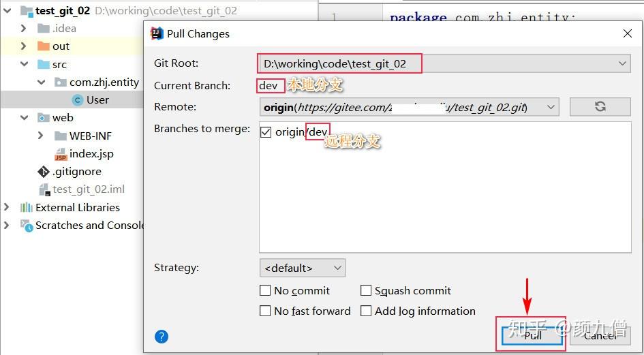The height and width of the screenshot is (355, 644).
Task: Click the test_git_02.iml file icon
Action: (x=44, y=189)
